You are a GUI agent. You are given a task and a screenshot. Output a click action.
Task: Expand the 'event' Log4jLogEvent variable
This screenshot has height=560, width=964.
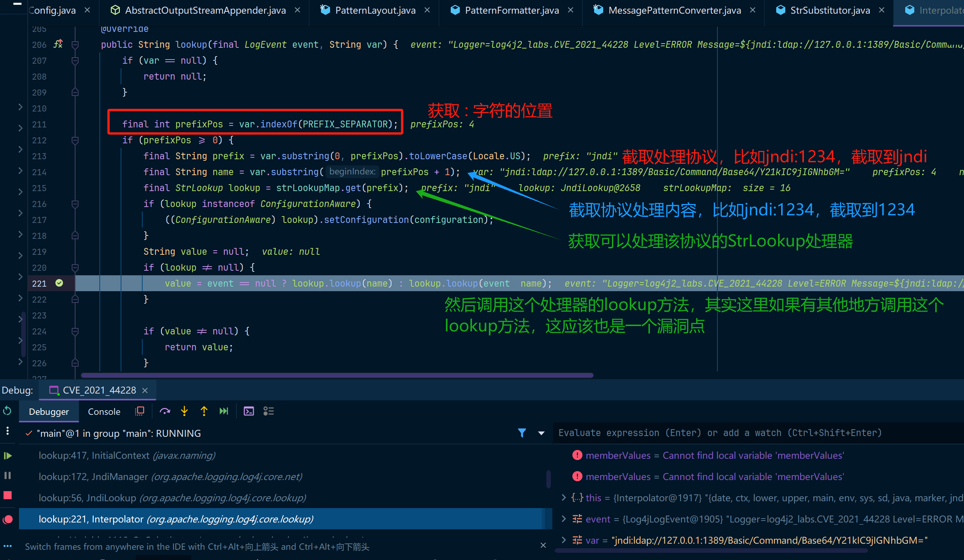point(563,519)
